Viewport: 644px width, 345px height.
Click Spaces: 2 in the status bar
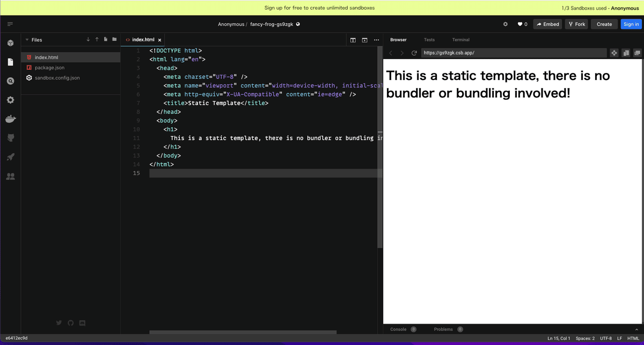click(585, 339)
